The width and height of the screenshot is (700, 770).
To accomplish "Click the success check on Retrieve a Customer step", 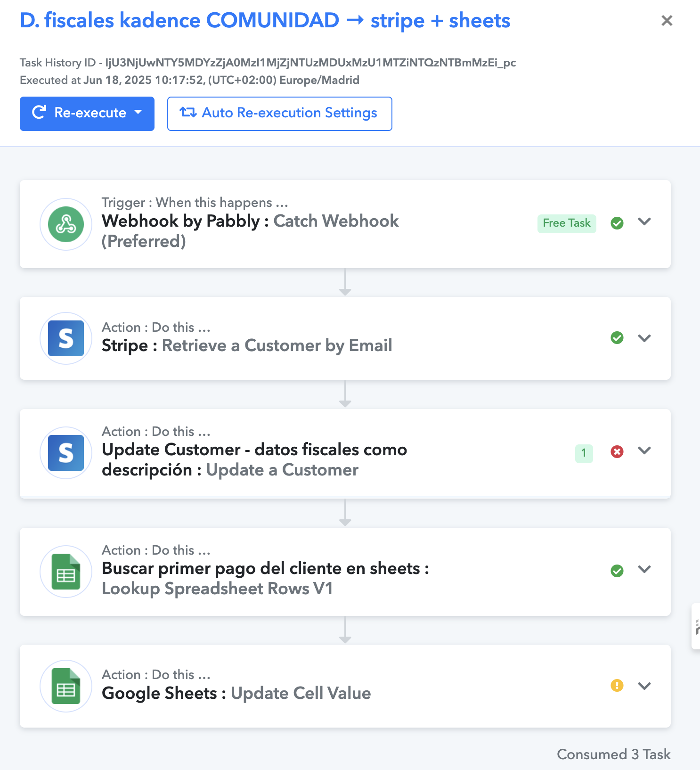I will [x=617, y=338].
